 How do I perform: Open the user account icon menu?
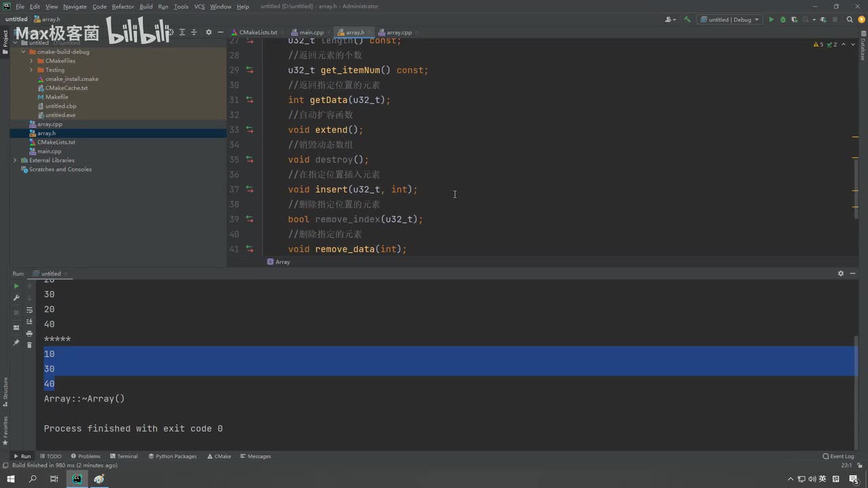[x=670, y=20]
